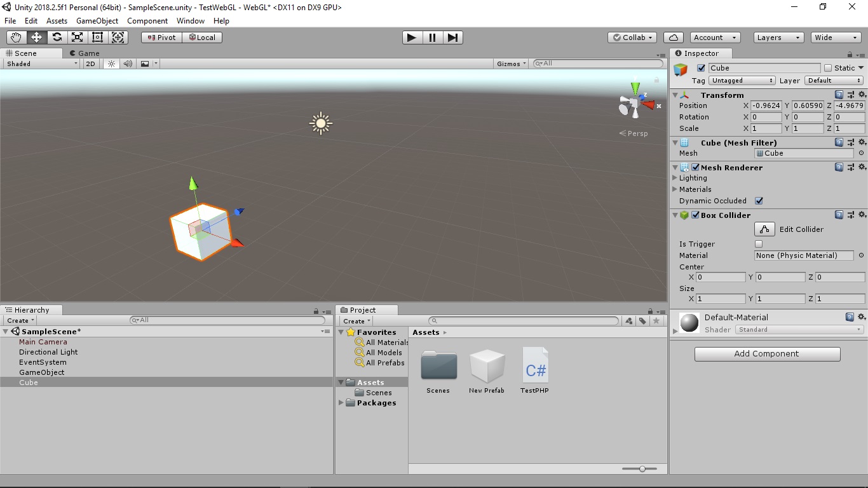868x488 pixels.
Task: Open the Shader Standard dropdown
Action: (x=799, y=330)
